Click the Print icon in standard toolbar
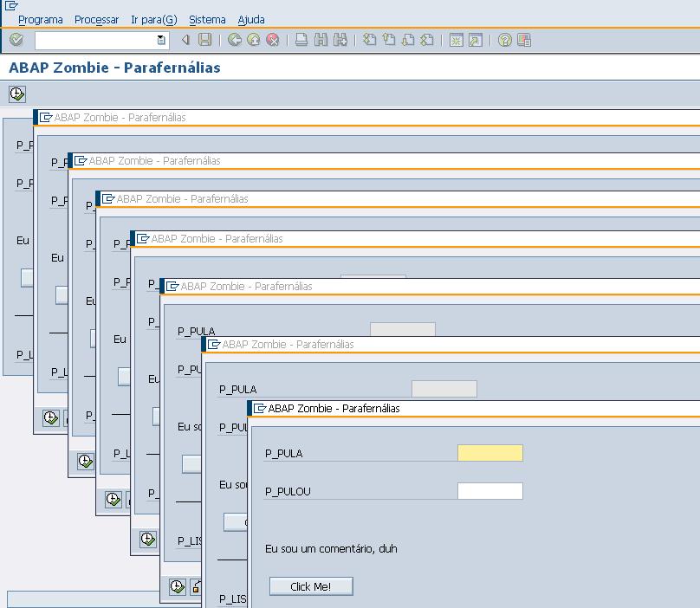The image size is (700, 608). (x=301, y=40)
